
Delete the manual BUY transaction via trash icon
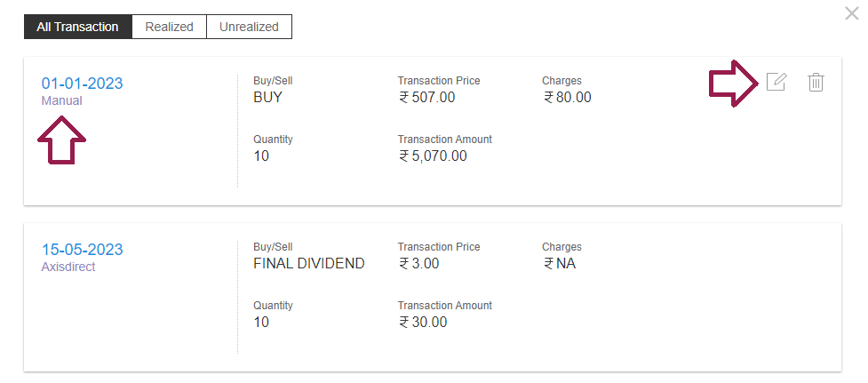click(x=816, y=82)
